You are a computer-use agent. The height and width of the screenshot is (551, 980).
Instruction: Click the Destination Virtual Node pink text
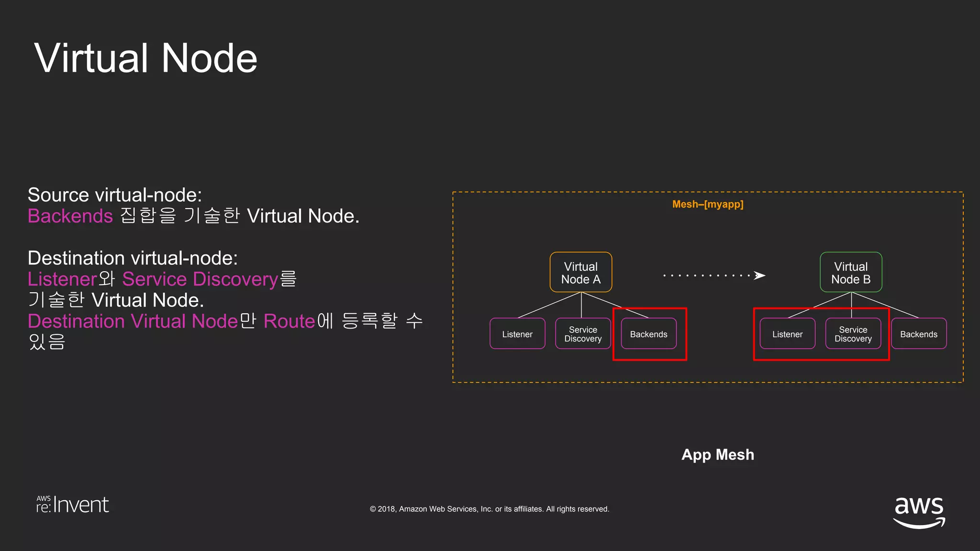point(133,321)
